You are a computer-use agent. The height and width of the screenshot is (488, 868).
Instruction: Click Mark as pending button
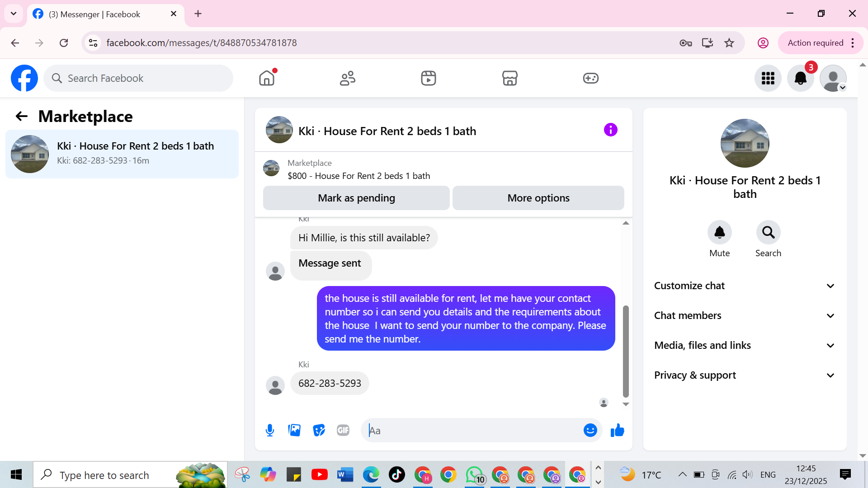point(356,198)
